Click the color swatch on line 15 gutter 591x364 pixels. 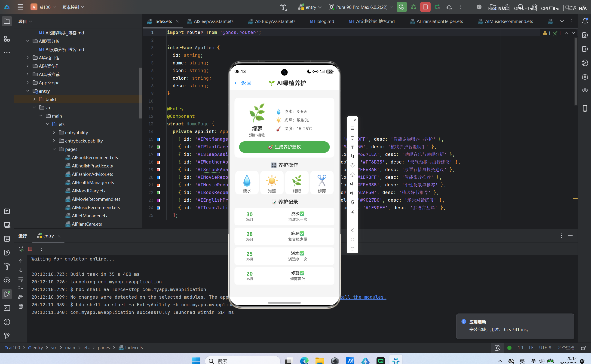tap(158, 139)
